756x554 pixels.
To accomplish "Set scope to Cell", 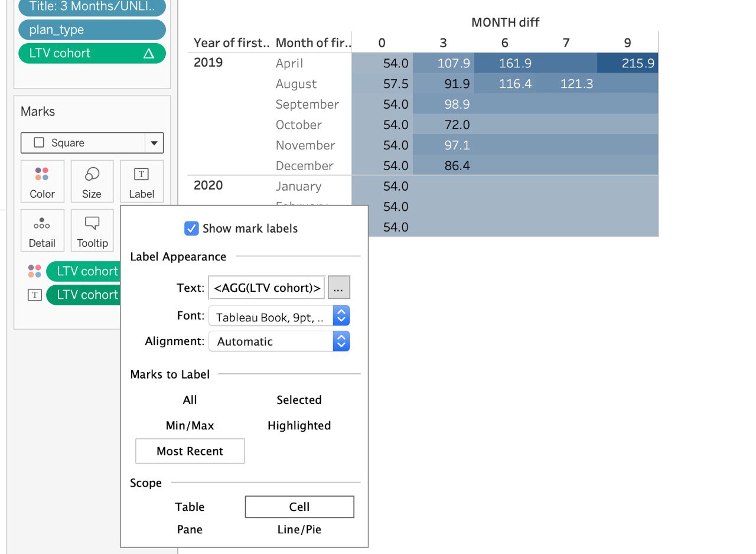I will [299, 507].
